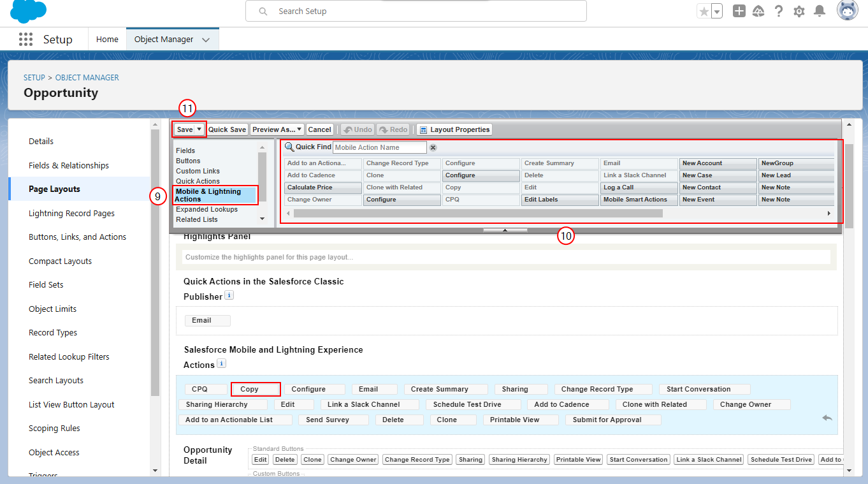
Task: Open the notifications bell icon
Action: pos(820,11)
